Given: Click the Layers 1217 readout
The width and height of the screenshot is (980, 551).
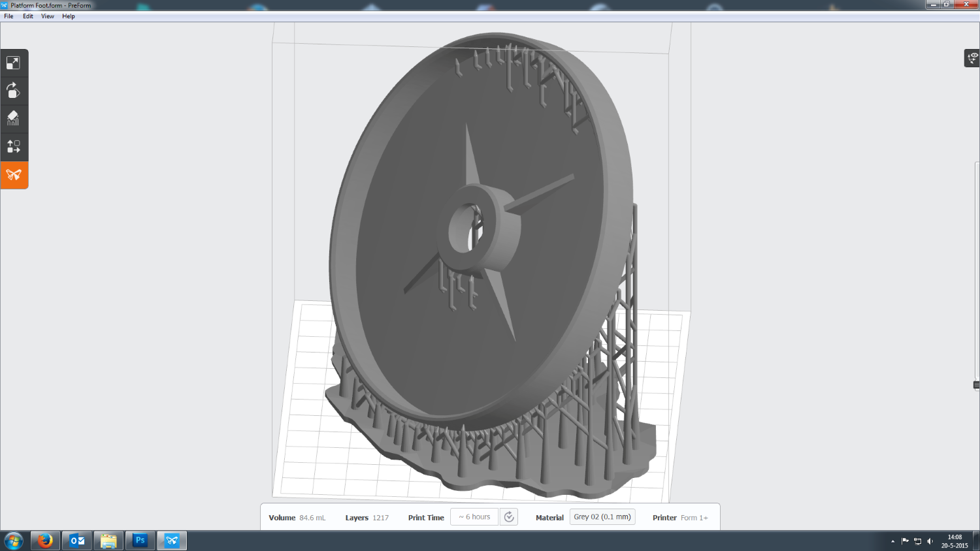Looking at the screenshot, I should point(367,518).
